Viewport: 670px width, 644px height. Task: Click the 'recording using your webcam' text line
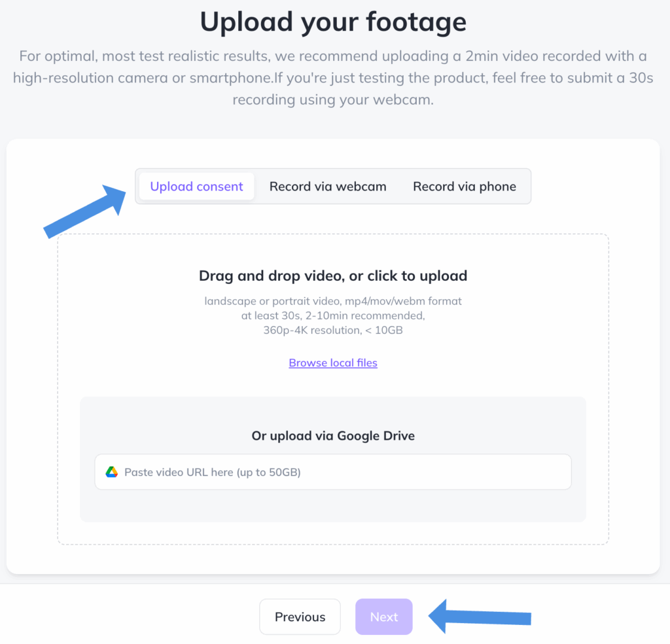pos(333,99)
